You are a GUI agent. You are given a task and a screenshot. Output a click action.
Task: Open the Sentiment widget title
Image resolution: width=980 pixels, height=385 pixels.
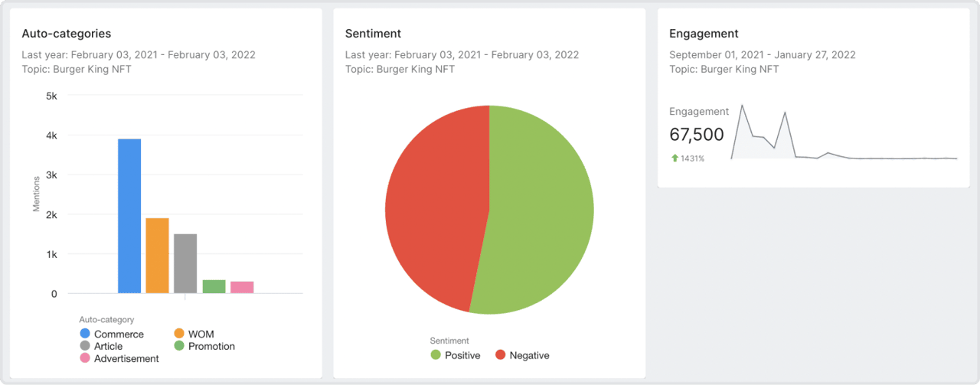[373, 34]
